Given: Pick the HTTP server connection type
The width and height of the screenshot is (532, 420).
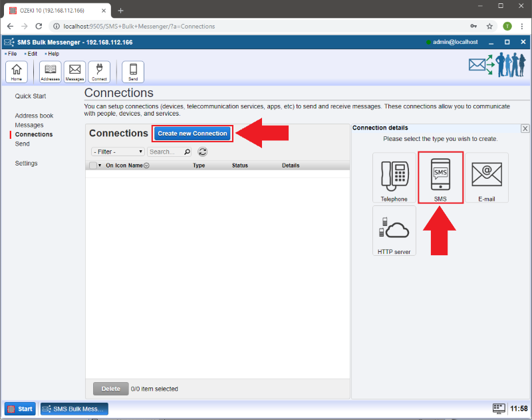Looking at the screenshot, I should (394, 230).
